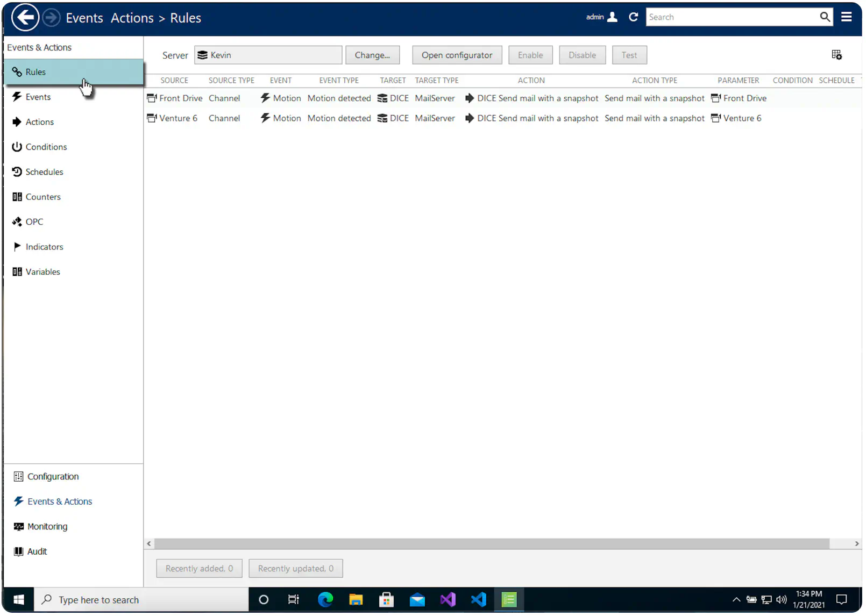Viewport: 866px width, 616px height.
Task: Click the admin user icon
Action: tap(612, 17)
